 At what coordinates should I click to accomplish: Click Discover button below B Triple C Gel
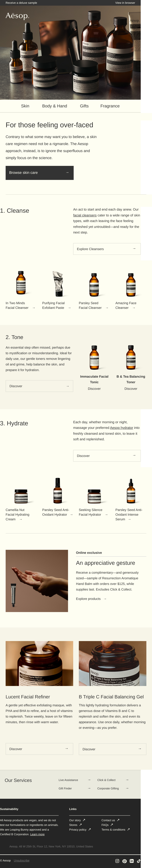point(112,749)
